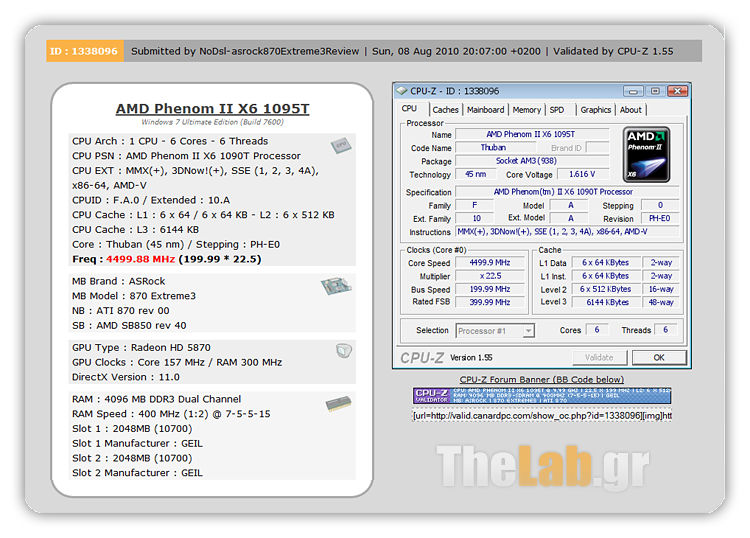This screenshot has width=750, height=538.
Task: Click the MB Model : 870 Extreme3 line
Action: click(x=134, y=296)
